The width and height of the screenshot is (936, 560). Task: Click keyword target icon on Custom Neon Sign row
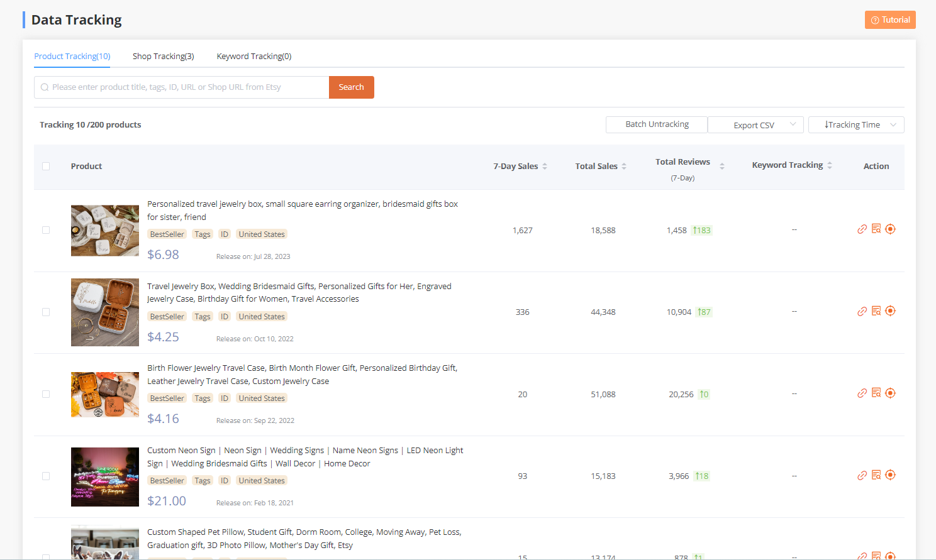coord(890,475)
